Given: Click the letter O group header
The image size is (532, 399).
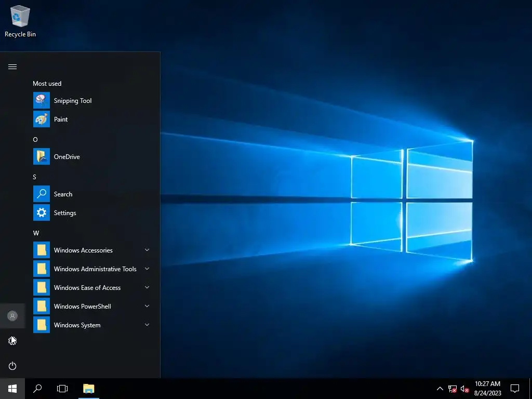Looking at the screenshot, I should [x=35, y=139].
